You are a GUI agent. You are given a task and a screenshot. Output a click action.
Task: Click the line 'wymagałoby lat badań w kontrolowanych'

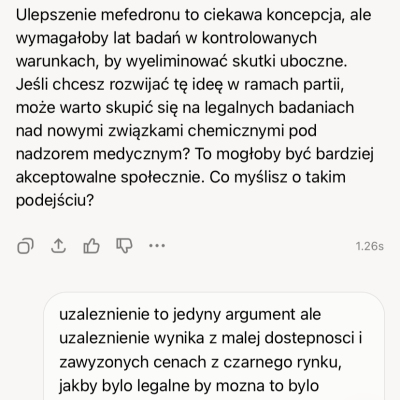166,38
